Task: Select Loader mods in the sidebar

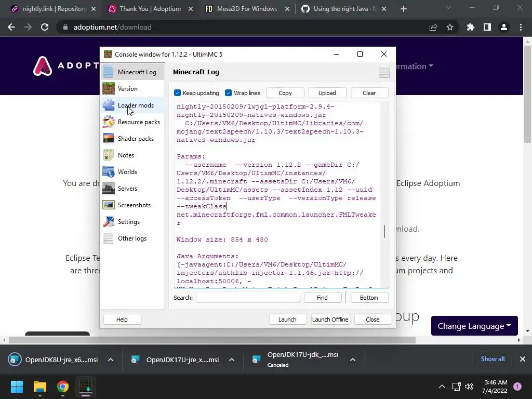Action: coord(132,105)
